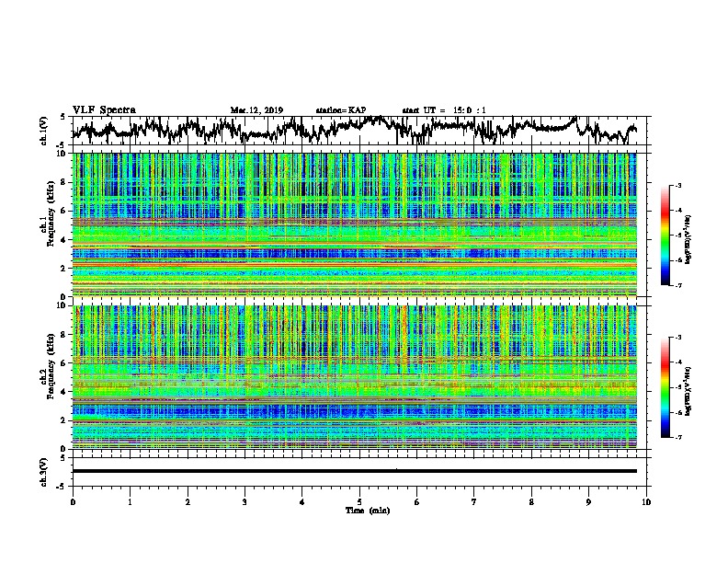Screen dimensions: 728x563
Task: Click the ch.1(V) waveform trace panel
Action: pos(358,131)
